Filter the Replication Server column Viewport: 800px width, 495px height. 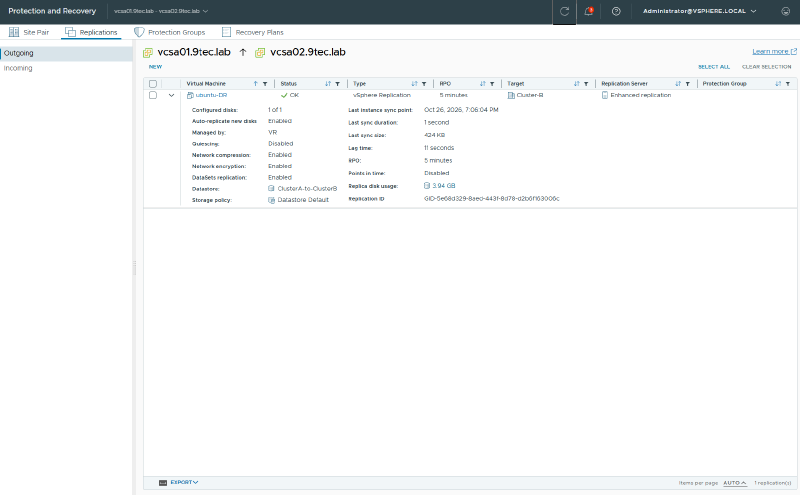(x=687, y=84)
